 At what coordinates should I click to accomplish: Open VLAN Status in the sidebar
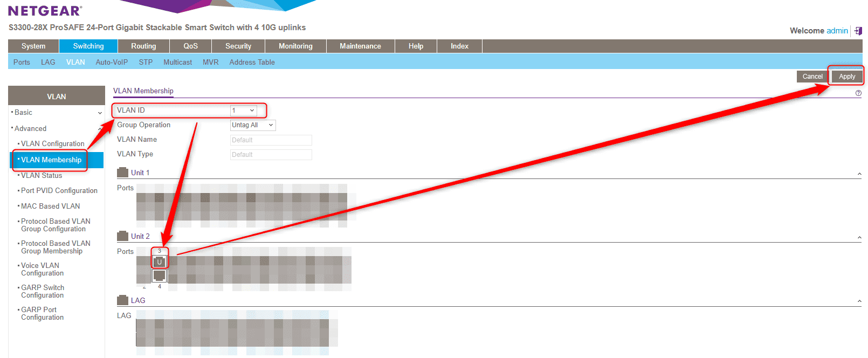pyautogui.click(x=42, y=176)
